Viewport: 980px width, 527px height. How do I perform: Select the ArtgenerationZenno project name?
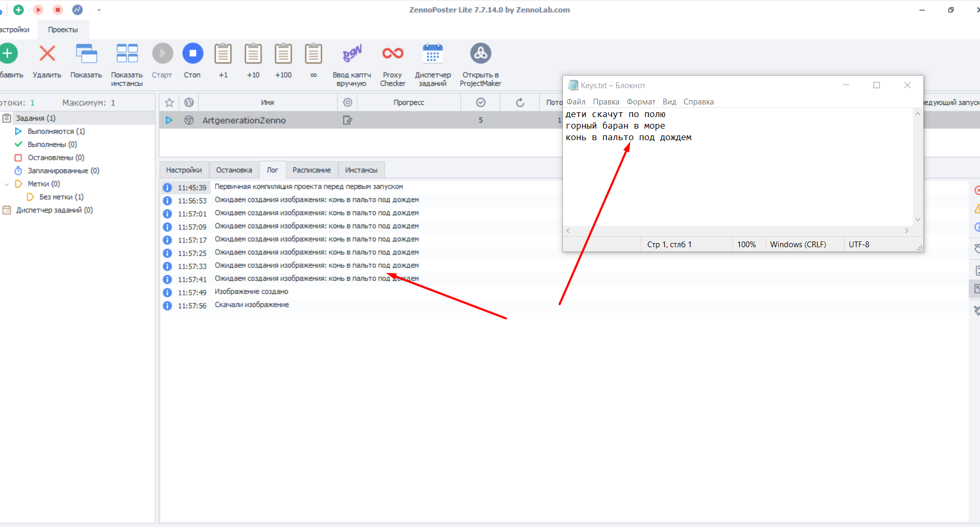[x=244, y=120]
